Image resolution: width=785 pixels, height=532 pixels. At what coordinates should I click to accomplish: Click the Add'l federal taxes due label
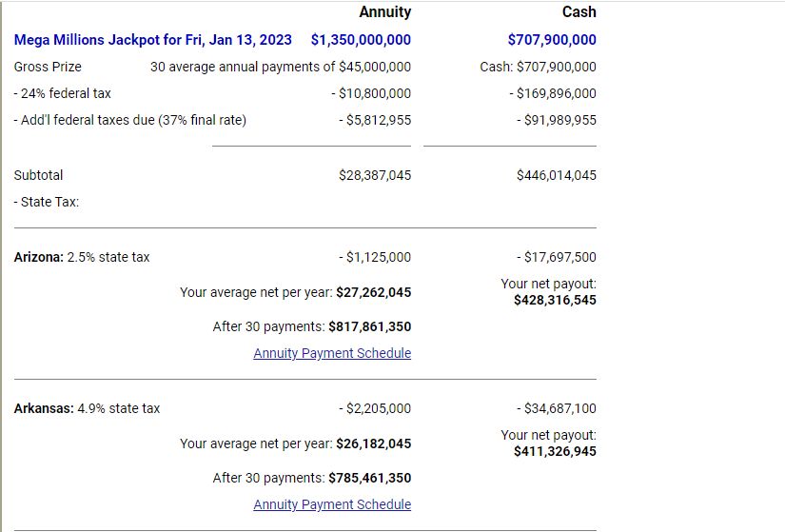click(x=130, y=120)
